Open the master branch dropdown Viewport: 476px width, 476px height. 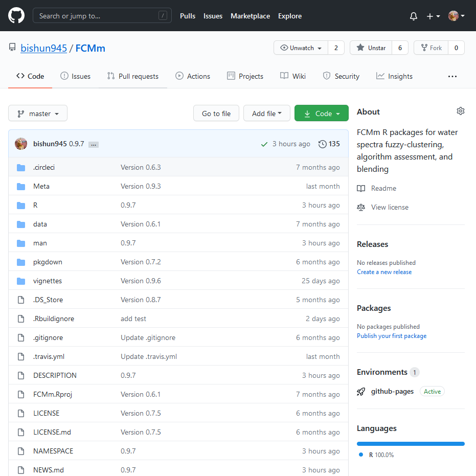click(37, 113)
